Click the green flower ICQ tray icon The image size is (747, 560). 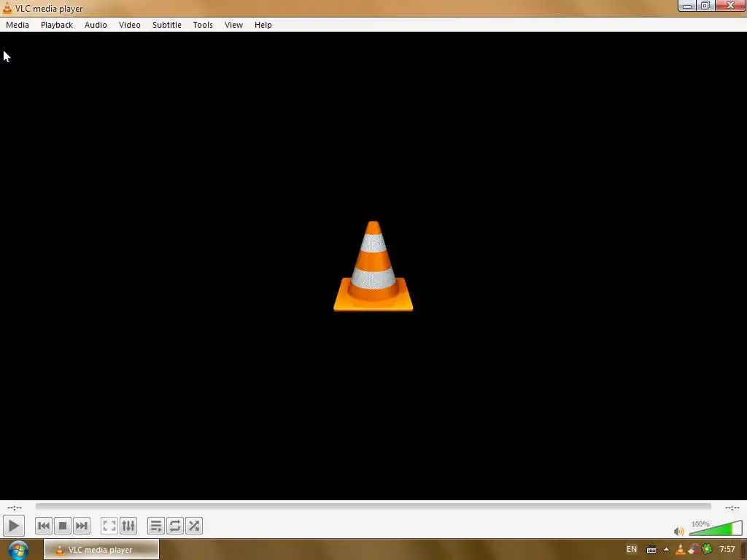click(x=707, y=550)
